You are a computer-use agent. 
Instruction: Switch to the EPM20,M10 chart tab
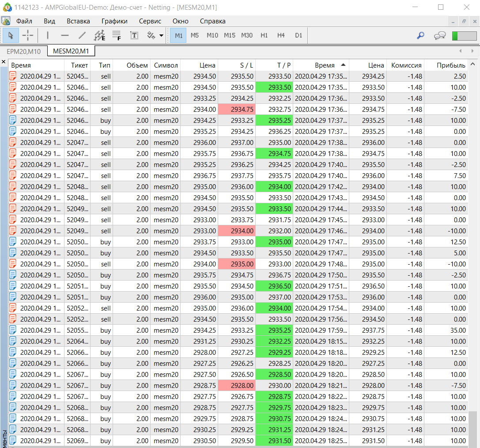pos(24,52)
